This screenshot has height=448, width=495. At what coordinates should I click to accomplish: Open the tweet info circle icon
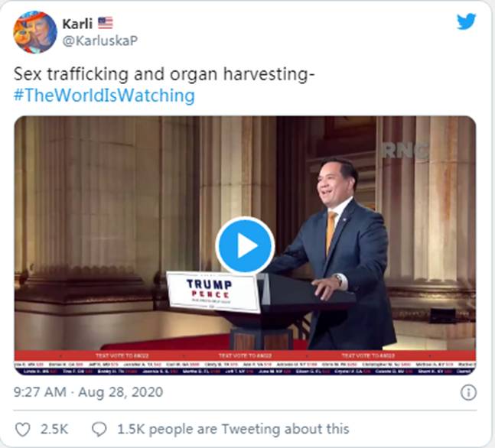click(468, 393)
